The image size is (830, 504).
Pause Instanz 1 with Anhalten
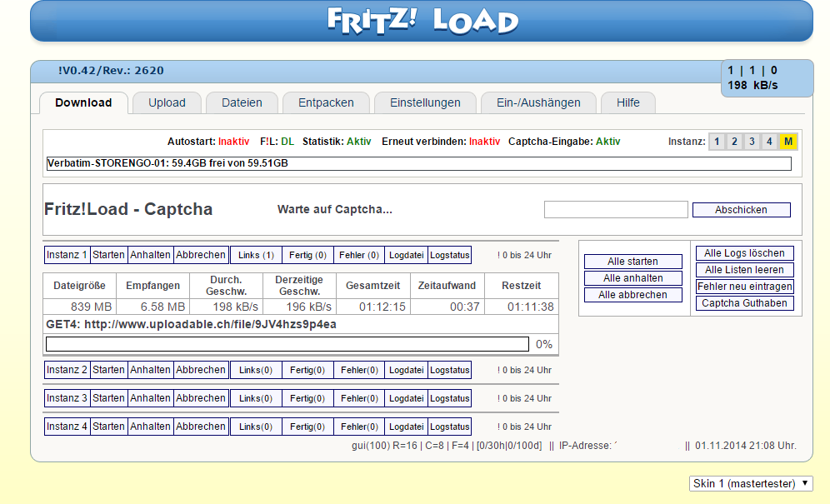150,255
